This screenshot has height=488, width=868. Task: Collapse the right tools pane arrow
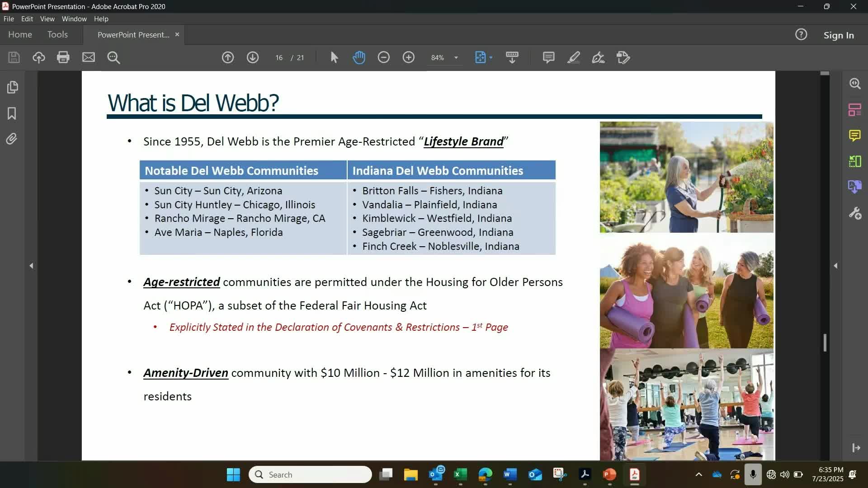(835, 266)
